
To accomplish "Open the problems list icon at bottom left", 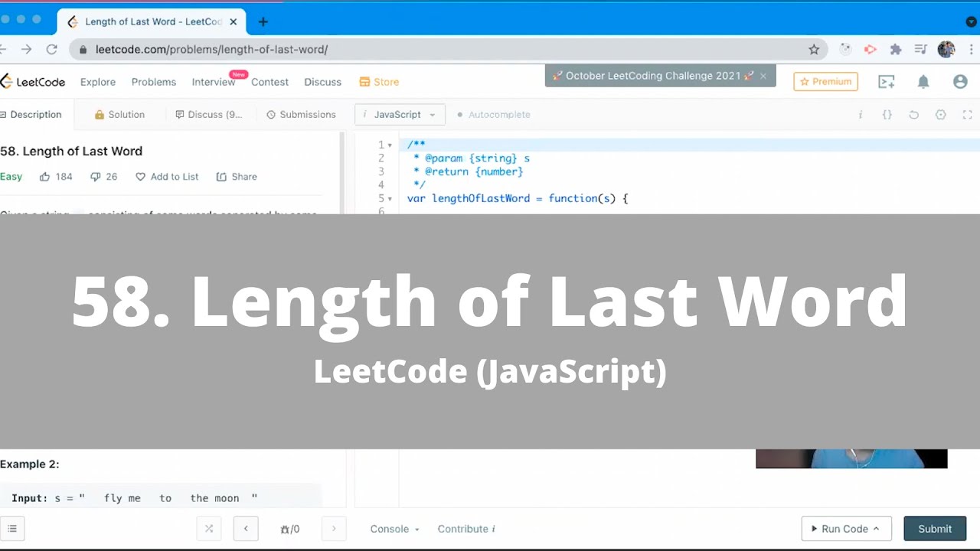I will click(13, 528).
